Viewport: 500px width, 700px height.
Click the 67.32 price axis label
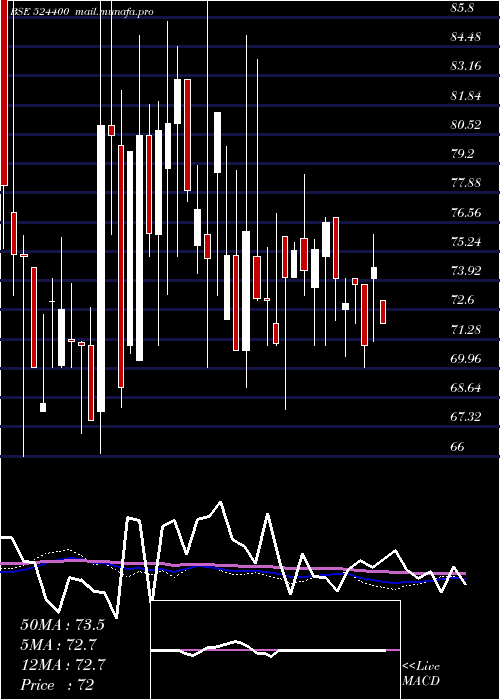[466, 417]
